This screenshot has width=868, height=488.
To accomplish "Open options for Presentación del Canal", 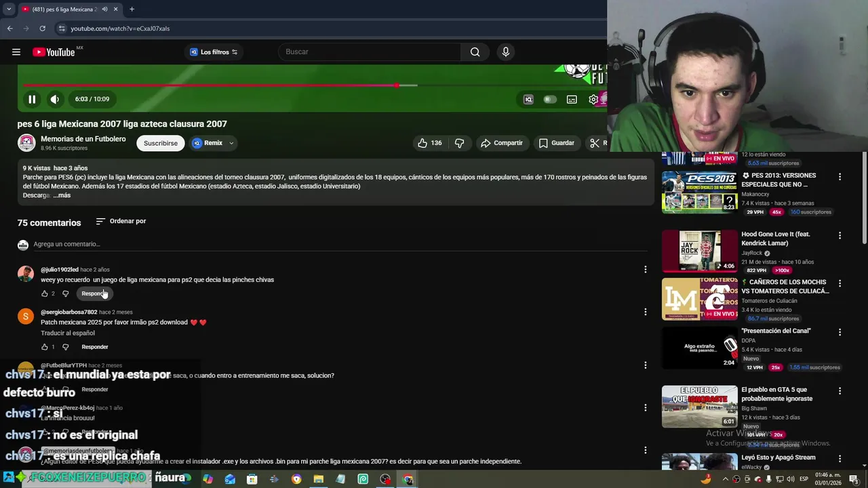I will pyautogui.click(x=840, y=332).
